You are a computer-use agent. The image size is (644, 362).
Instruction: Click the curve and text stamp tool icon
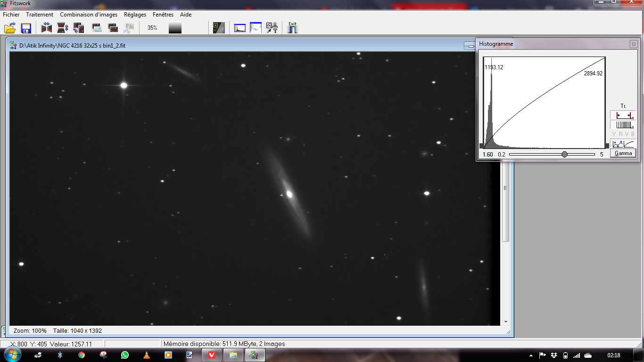click(272, 28)
